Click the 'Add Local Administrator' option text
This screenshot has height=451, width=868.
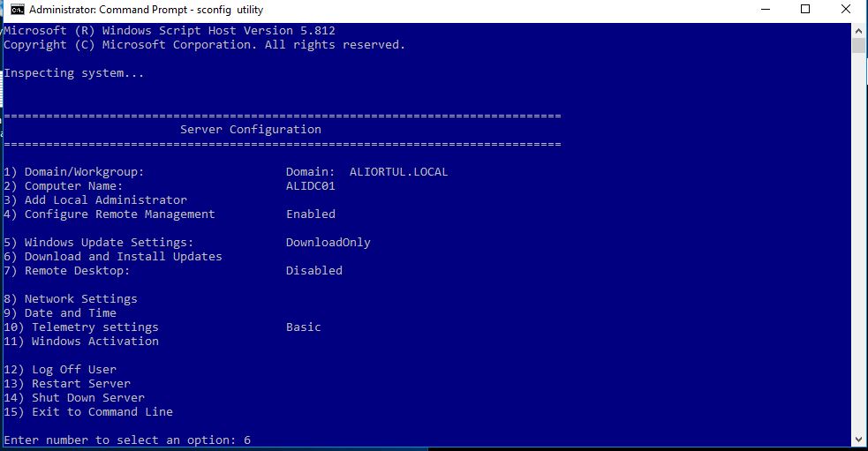(95, 200)
